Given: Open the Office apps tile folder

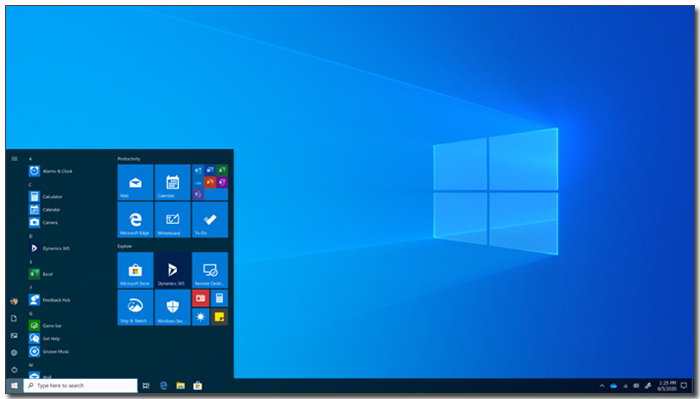Looking at the screenshot, I should [x=210, y=182].
